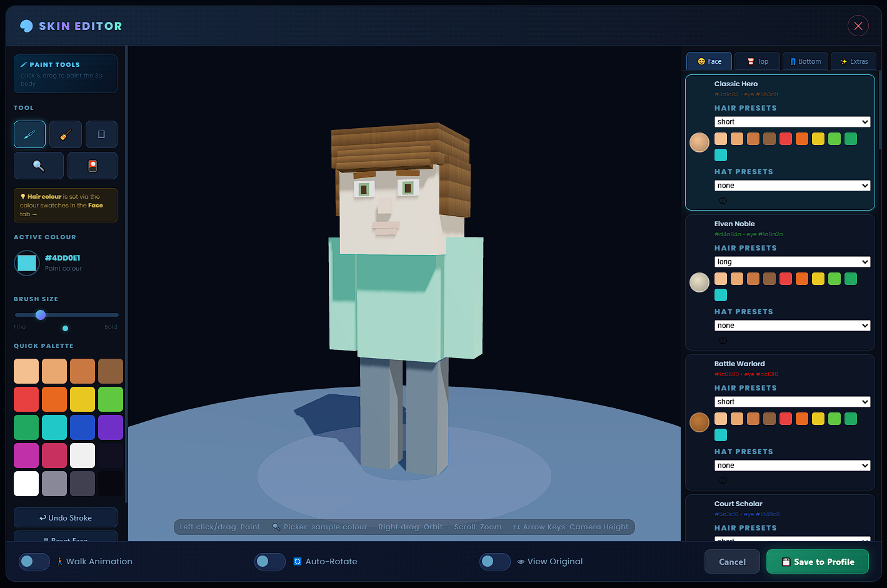The image size is (887, 588).
Task: Choose light green hair swatch for Elven Noble
Action: [834, 279]
